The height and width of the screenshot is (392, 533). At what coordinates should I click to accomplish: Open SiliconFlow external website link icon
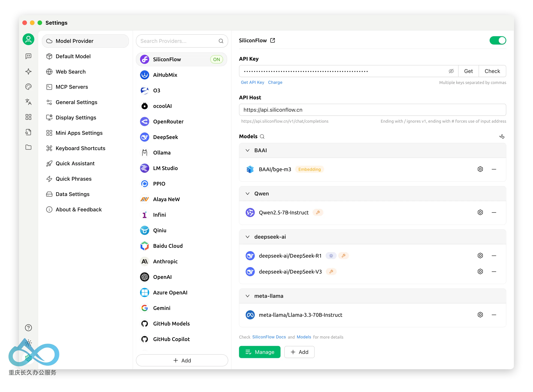pyautogui.click(x=273, y=40)
